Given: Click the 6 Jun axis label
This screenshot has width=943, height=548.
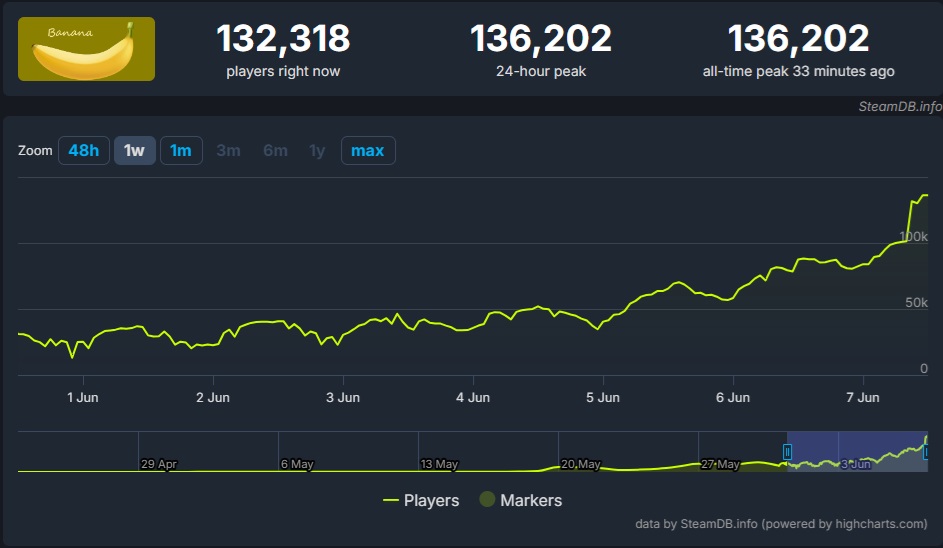Looking at the screenshot, I should 733,397.
